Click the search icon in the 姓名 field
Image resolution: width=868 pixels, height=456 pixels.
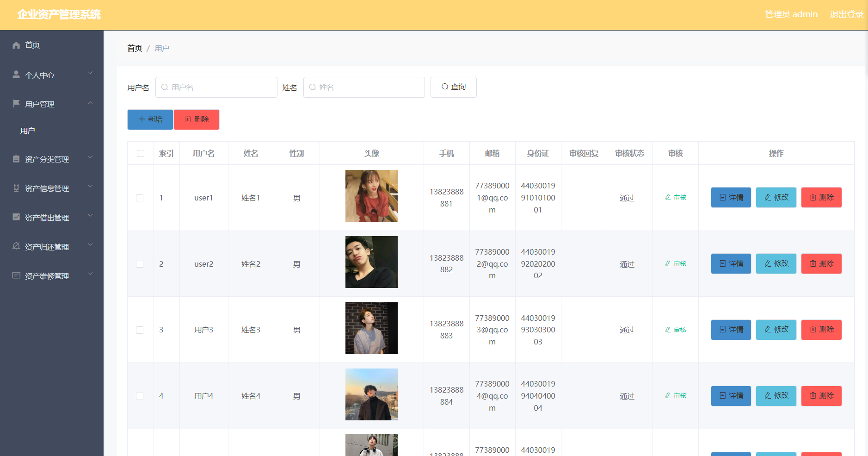(x=313, y=87)
